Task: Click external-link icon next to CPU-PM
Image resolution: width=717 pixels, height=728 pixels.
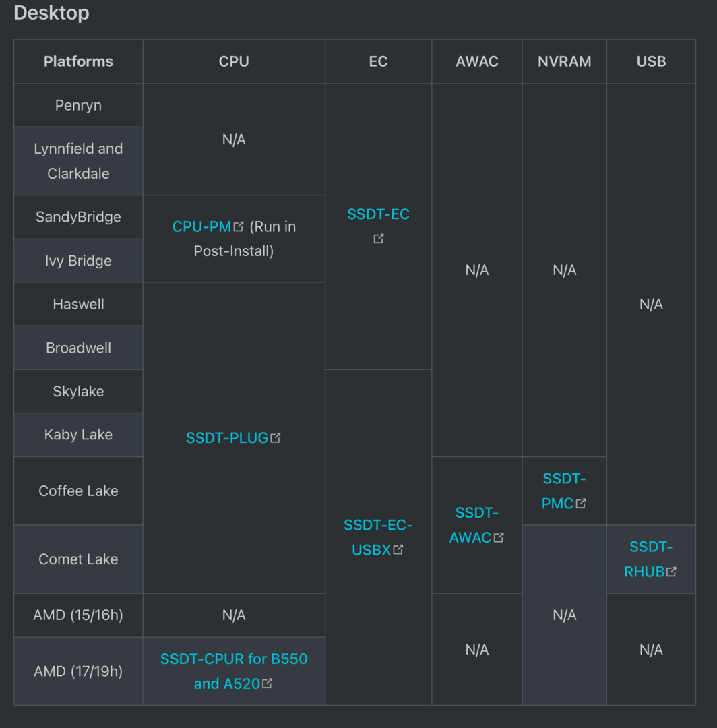Action: pyautogui.click(x=239, y=226)
